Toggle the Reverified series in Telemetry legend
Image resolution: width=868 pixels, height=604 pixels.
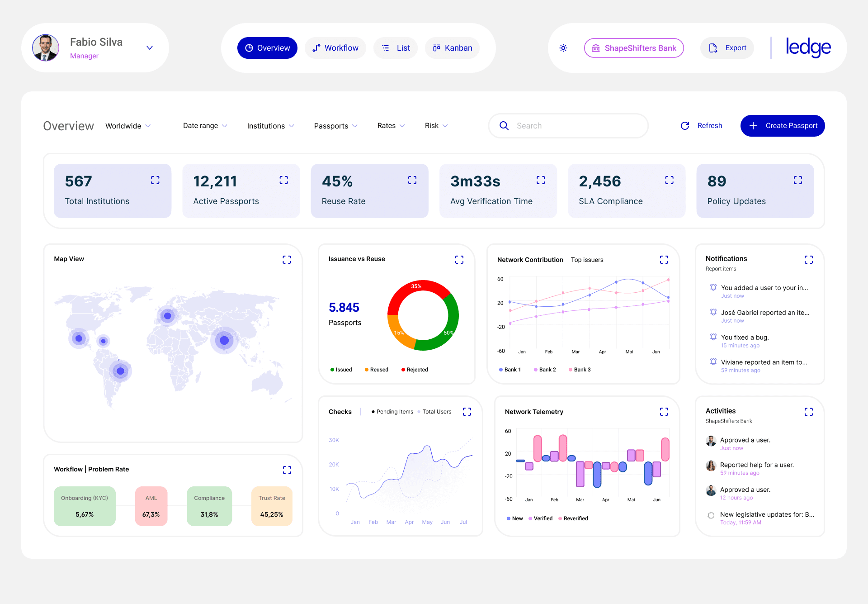(x=573, y=518)
